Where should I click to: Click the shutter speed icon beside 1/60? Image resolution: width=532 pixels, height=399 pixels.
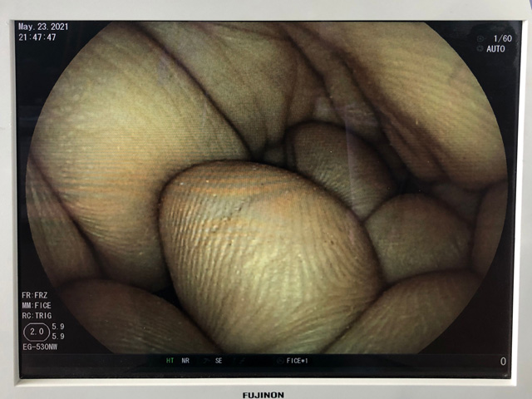480,39
